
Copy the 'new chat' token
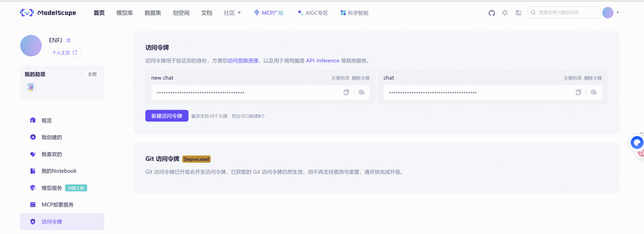point(346,92)
